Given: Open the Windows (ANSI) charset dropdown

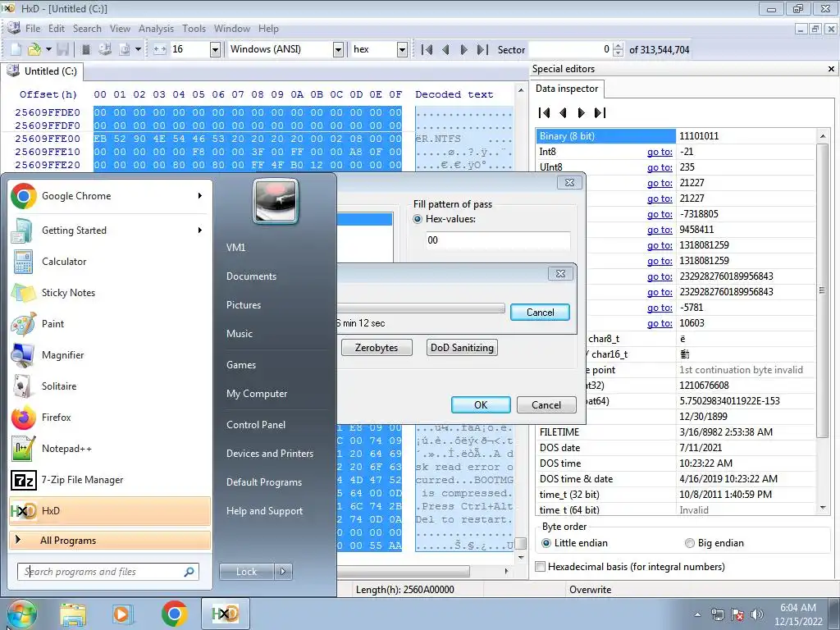Looking at the screenshot, I should point(337,50).
